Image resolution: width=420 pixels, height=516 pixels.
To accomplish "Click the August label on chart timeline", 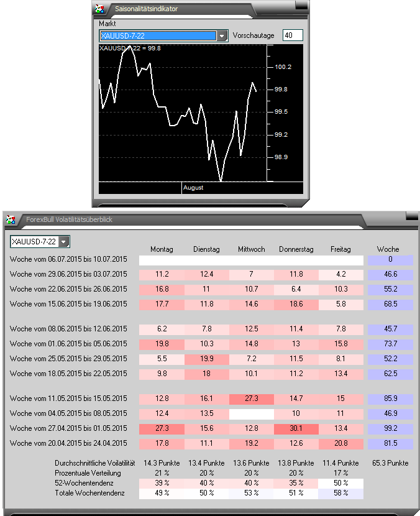I will [193, 187].
